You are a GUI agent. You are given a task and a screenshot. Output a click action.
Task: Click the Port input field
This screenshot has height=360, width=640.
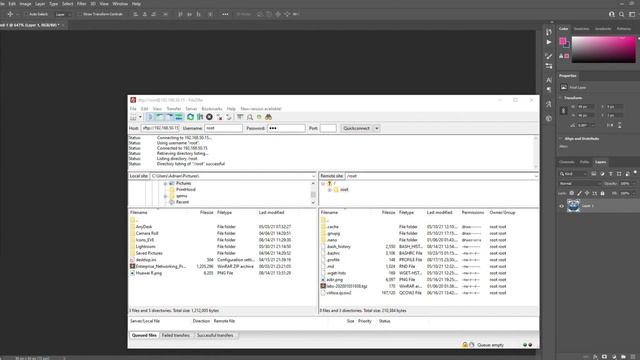328,128
